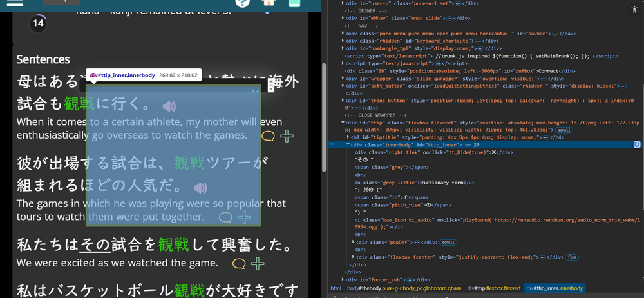Click the question mark help icon

click(x=243, y=3)
